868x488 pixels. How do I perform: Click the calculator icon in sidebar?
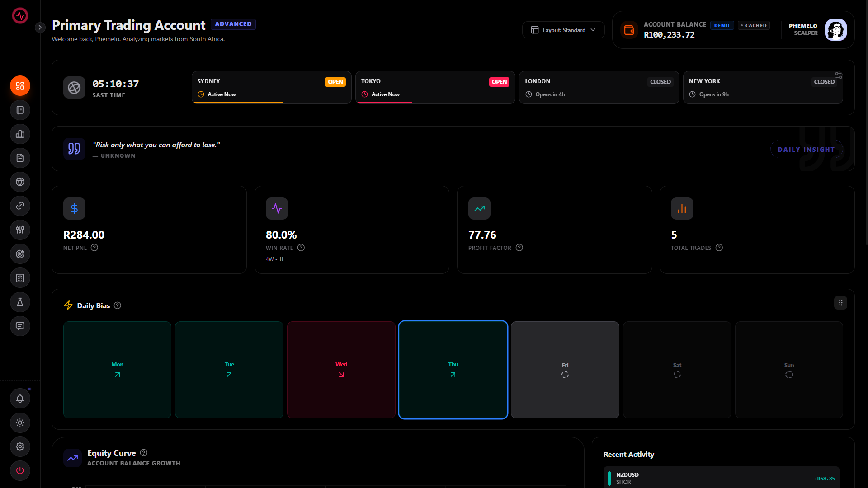(x=20, y=278)
